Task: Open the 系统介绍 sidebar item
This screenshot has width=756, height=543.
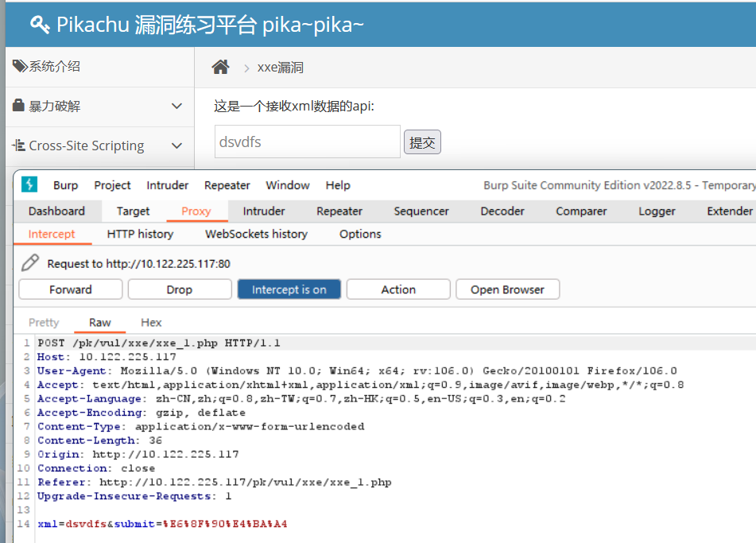Action: point(100,67)
